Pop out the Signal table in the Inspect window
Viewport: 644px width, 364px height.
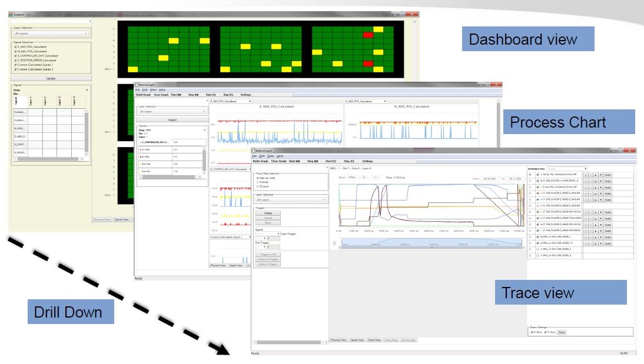pyautogui.click(x=87, y=90)
